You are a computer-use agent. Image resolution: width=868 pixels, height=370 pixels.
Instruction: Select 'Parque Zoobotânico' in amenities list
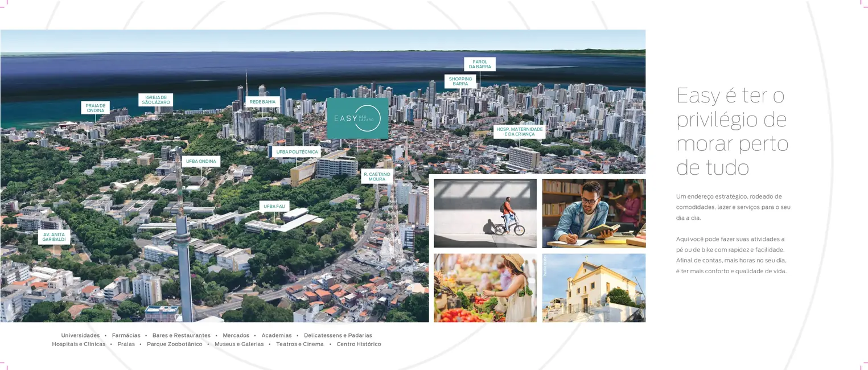click(x=174, y=344)
